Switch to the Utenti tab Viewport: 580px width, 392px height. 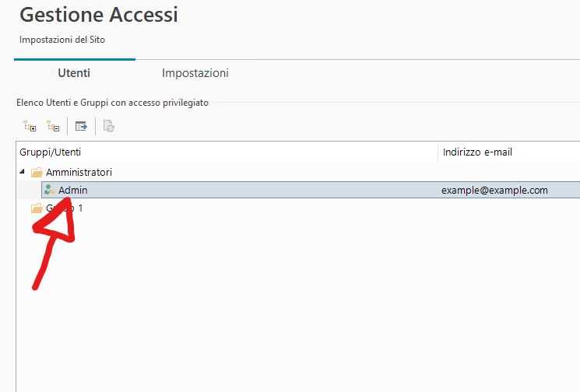74,73
